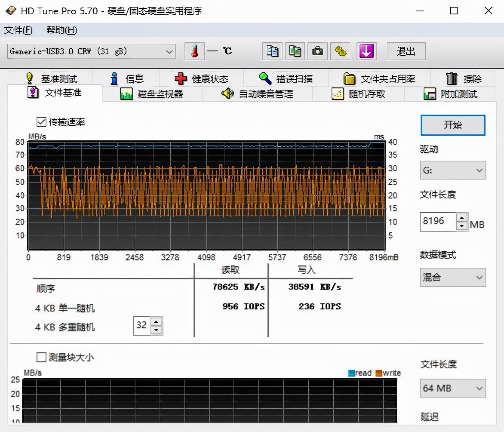Click the thermometer temperature icon

click(x=194, y=51)
